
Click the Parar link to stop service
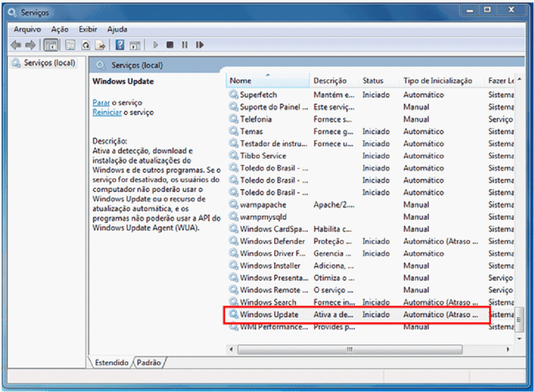pyautogui.click(x=101, y=103)
